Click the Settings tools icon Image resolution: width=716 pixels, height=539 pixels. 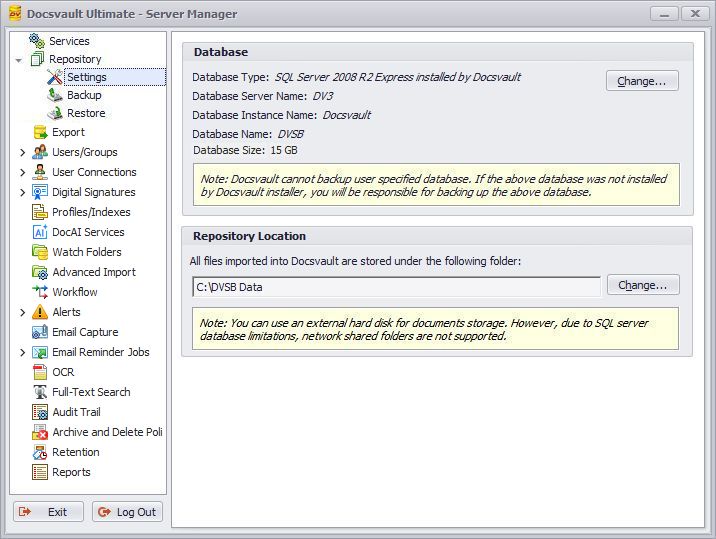pyautogui.click(x=55, y=77)
